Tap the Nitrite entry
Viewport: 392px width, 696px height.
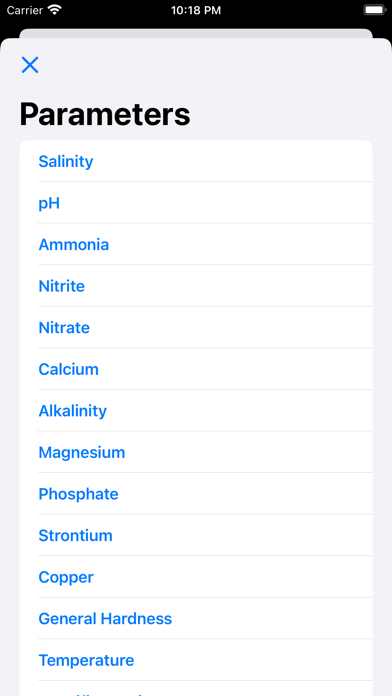click(196, 286)
